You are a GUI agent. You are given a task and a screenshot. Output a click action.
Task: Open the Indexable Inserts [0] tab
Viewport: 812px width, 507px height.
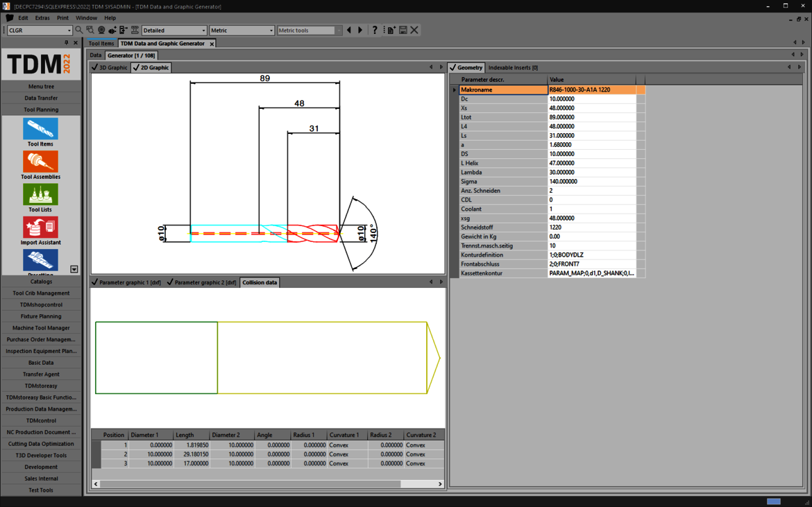click(x=513, y=67)
